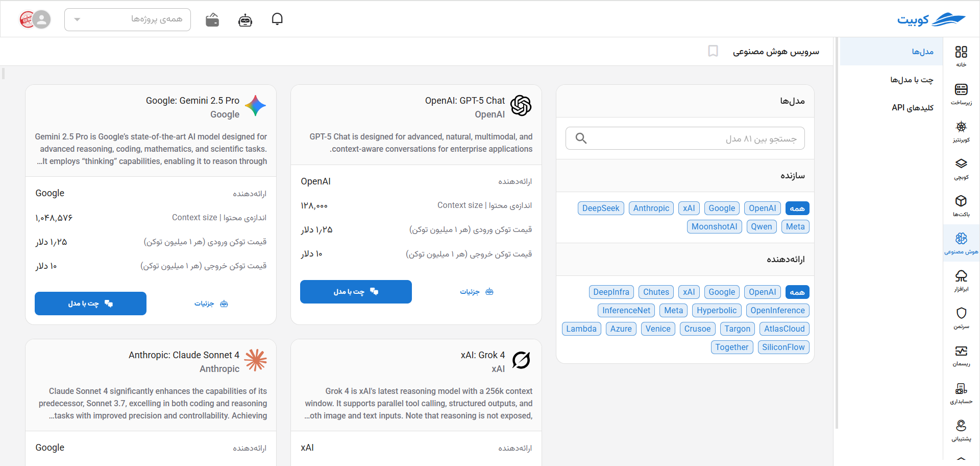Open the all projects (همه‌ی پروژه‌ها) dropdown
Viewport: 980px width, 466px height.
pyautogui.click(x=128, y=19)
